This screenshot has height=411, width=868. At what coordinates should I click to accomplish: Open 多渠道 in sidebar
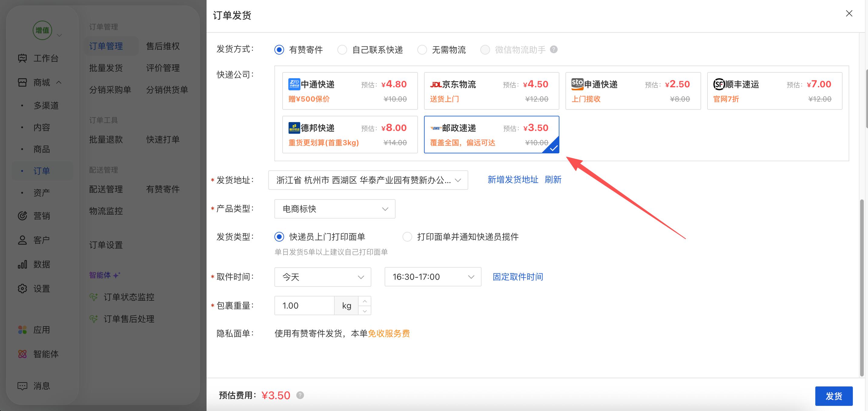46,105
